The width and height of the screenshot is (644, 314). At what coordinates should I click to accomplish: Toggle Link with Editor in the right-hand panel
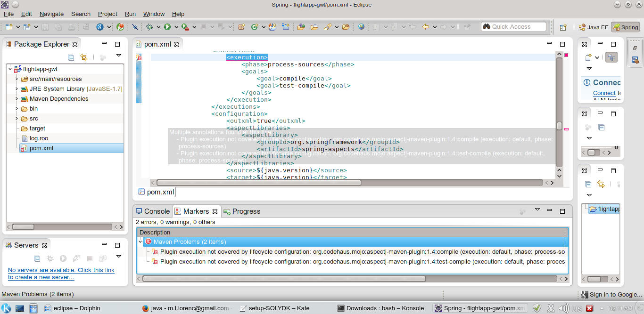pos(601,184)
